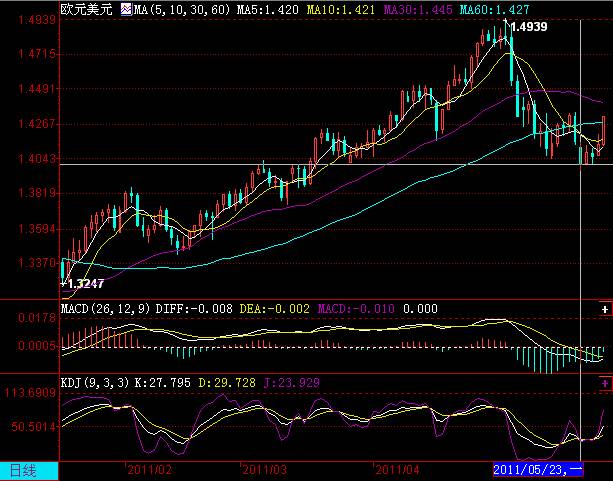This screenshot has width=613, height=481.
Task: Click the DEA:-0.002 value
Action: [274, 309]
